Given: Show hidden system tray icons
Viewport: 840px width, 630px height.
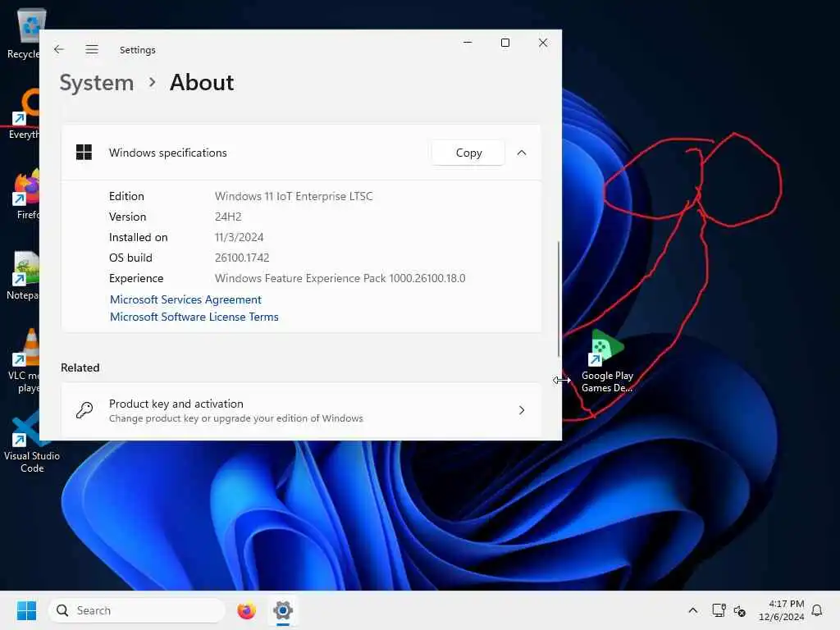Looking at the screenshot, I should tap(692, 610).
